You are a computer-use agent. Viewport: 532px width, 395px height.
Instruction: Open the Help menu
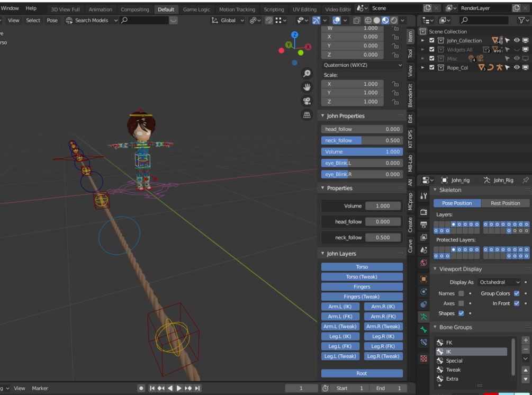[x=31, y=8]
